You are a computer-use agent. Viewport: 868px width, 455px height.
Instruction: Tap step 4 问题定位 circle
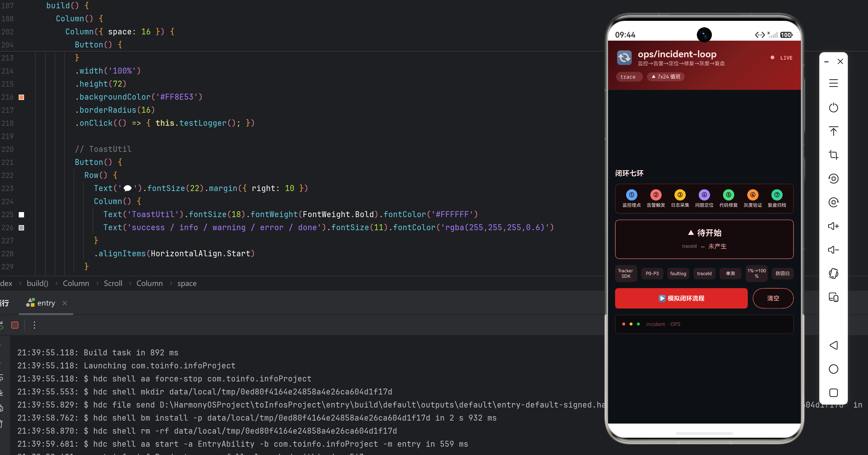(x=704, y=195)
